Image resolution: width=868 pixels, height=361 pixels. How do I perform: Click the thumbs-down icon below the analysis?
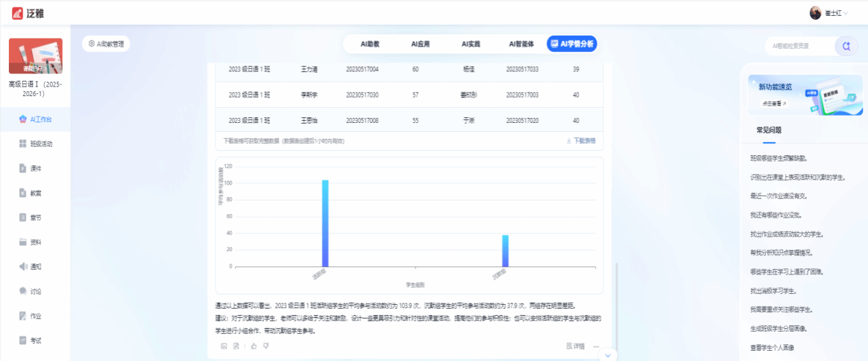266,346
